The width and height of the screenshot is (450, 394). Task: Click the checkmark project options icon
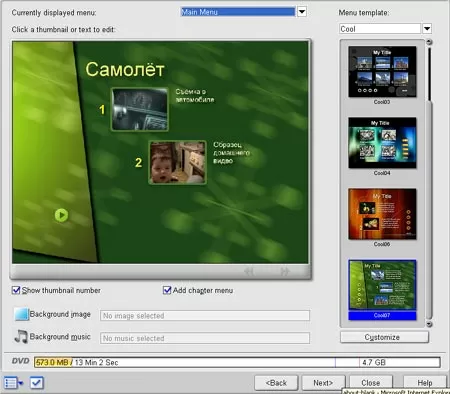(36, 383)
